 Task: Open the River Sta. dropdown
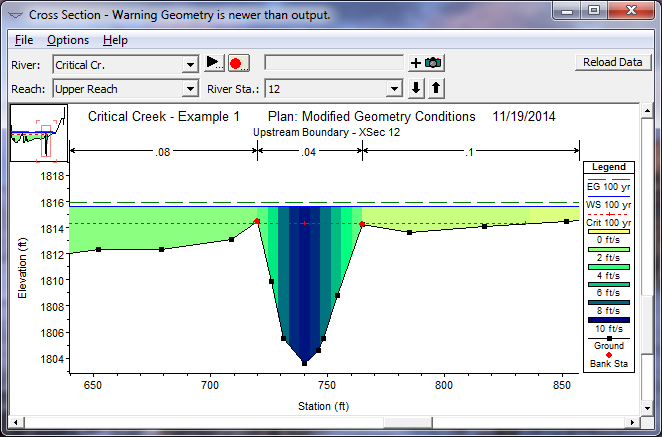398,89
